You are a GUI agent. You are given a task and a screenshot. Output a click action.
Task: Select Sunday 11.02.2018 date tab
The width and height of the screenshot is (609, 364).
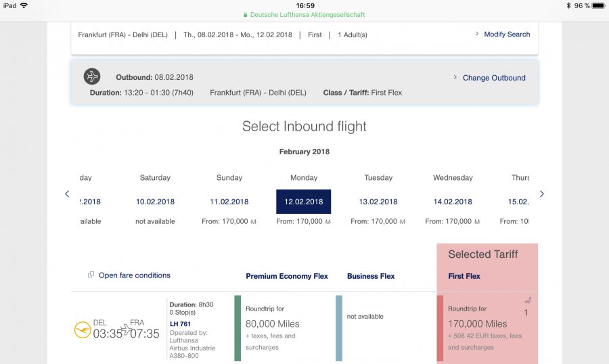[229, 202]
